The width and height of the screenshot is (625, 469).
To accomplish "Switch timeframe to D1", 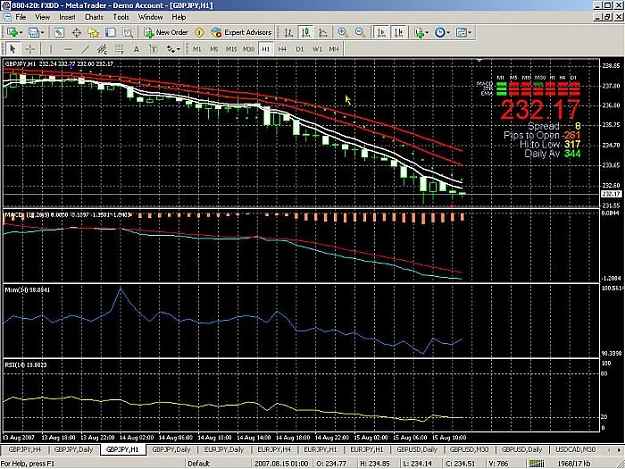I will pos(300,49).
